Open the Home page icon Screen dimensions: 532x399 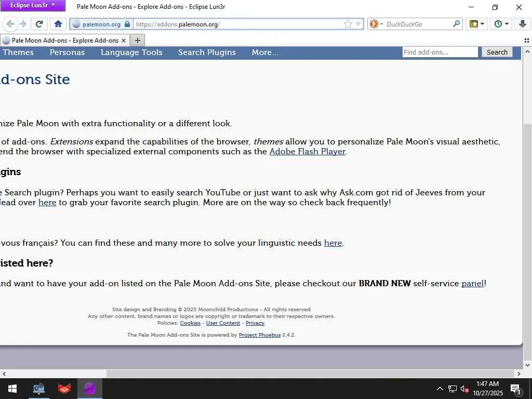[x=58, y=24]
